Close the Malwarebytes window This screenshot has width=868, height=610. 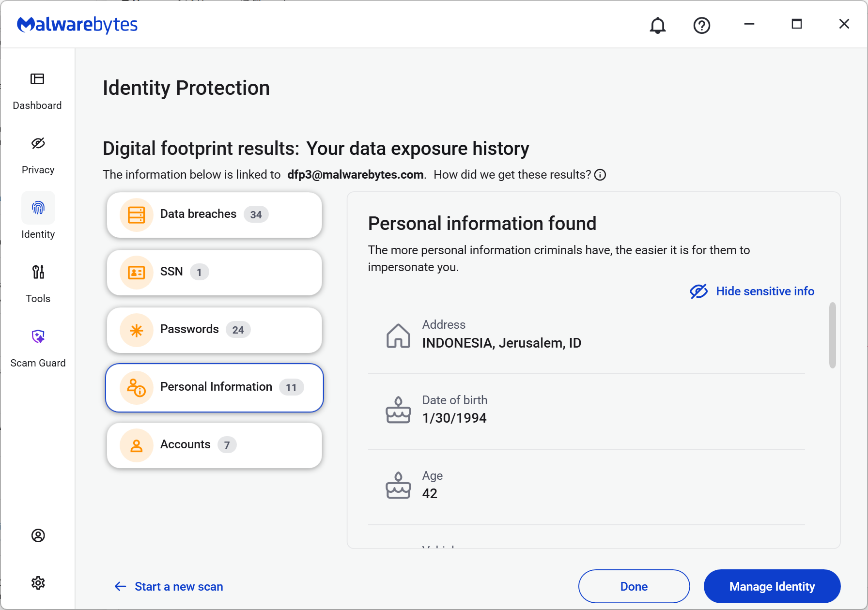click(x=844, y=24)
